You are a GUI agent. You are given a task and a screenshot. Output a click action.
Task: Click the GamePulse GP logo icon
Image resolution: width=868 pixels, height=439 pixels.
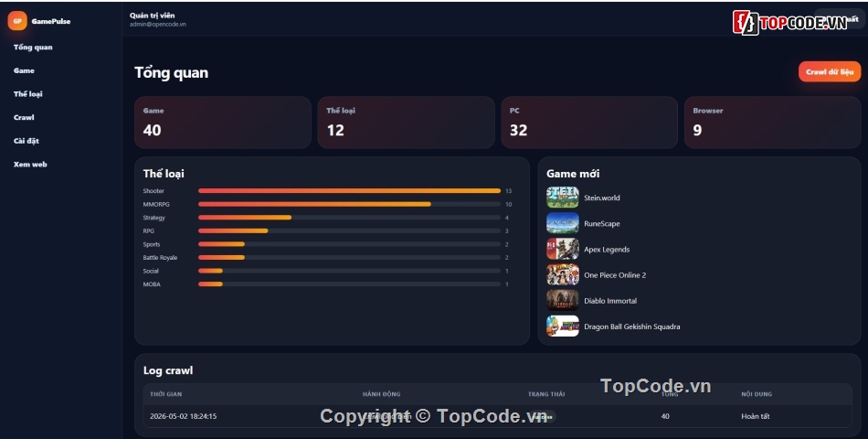pyautogui.click(x=17, y=21)
